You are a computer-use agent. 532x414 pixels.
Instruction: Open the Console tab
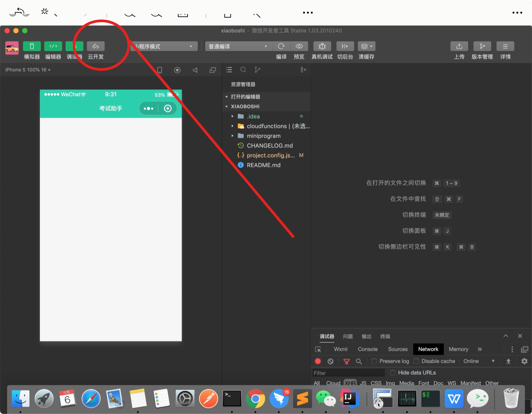368,349
